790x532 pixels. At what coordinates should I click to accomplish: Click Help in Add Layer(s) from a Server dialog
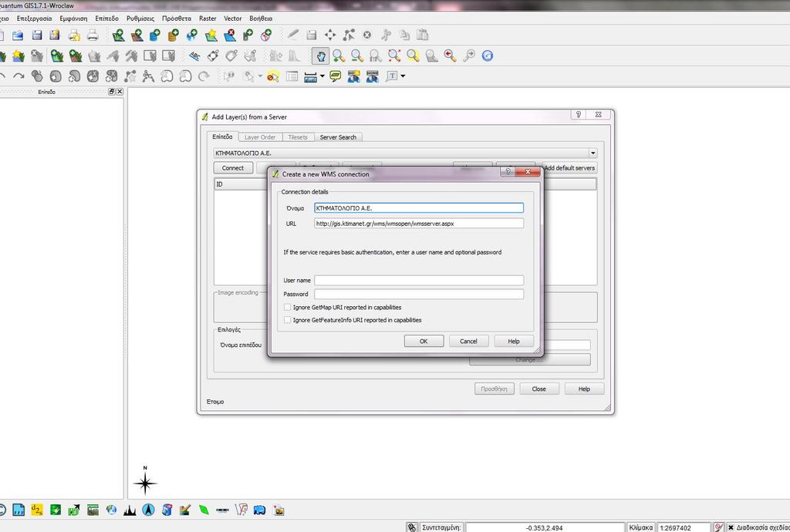click(584, 389)
